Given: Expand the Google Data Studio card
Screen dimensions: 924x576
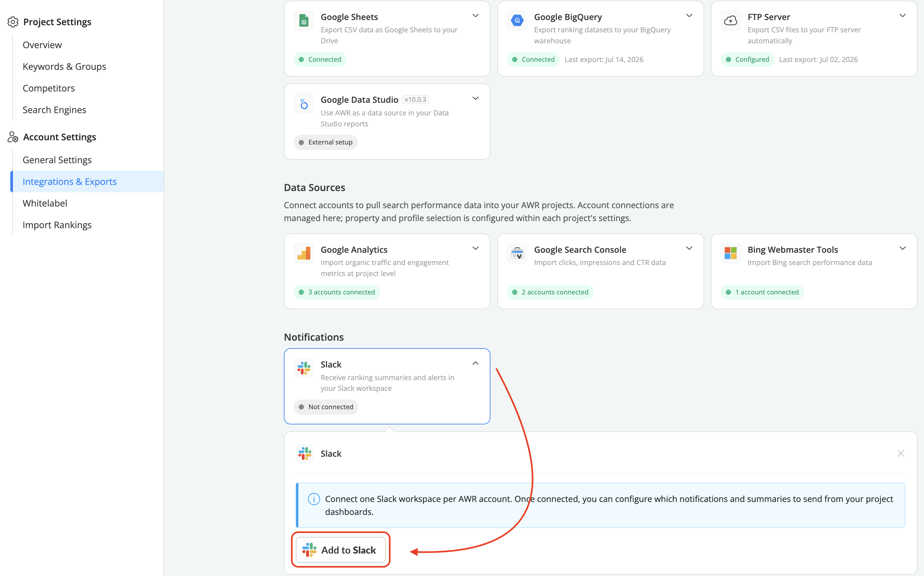Looking at the screenshot, I should (476, 98).
